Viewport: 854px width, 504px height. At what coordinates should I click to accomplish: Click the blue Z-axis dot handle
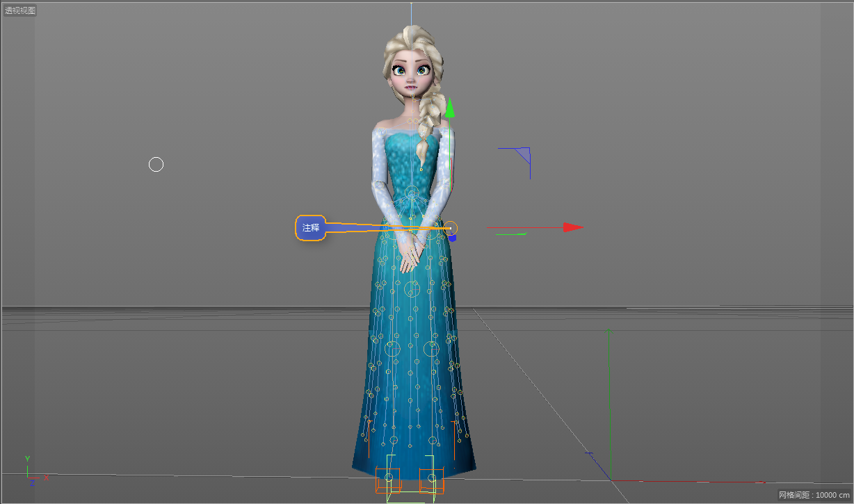452,238
